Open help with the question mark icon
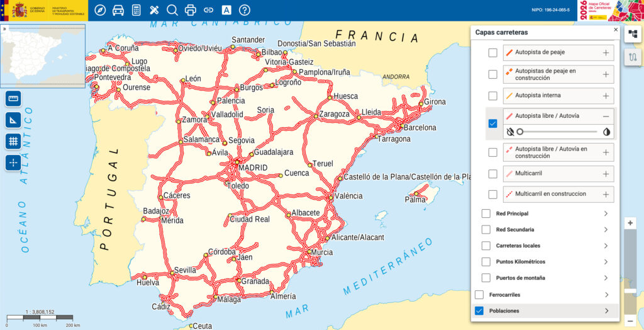 (x=245, y=10)
